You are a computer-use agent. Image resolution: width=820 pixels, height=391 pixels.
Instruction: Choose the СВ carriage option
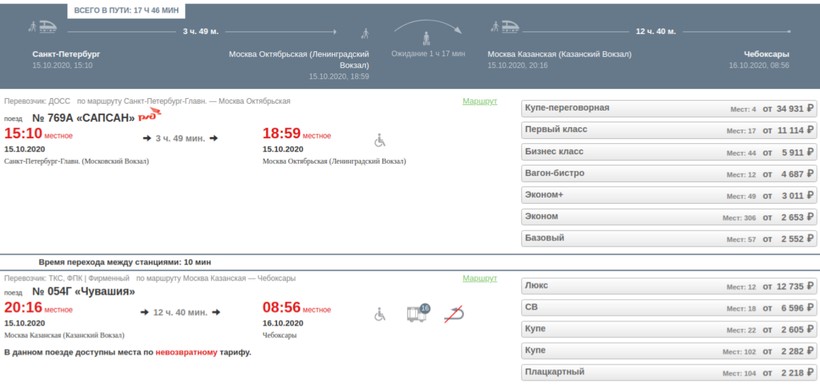click(669, 308)
